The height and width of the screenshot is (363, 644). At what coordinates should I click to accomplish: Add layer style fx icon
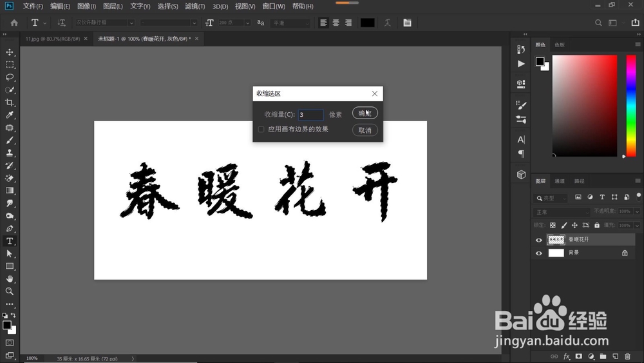pos(567,356)
